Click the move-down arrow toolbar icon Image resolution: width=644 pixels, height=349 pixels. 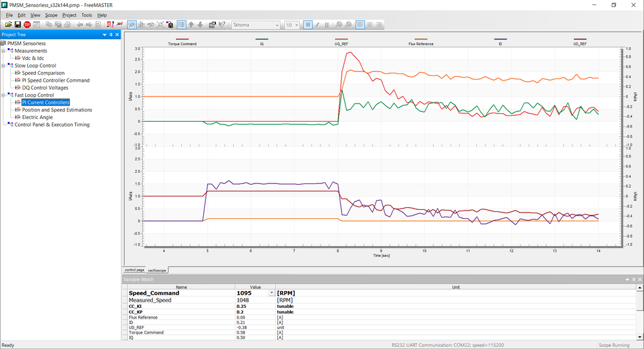coord(200,24)
